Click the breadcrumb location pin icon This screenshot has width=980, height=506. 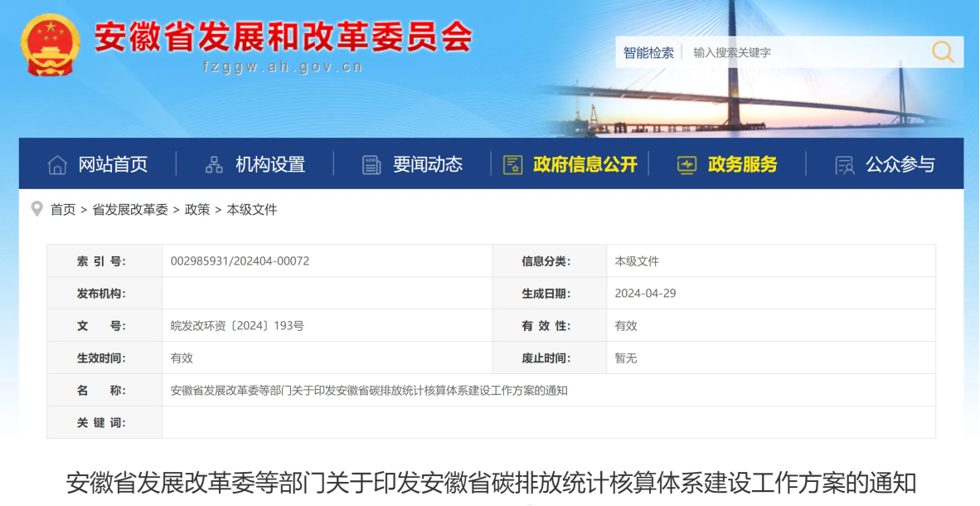36,209
